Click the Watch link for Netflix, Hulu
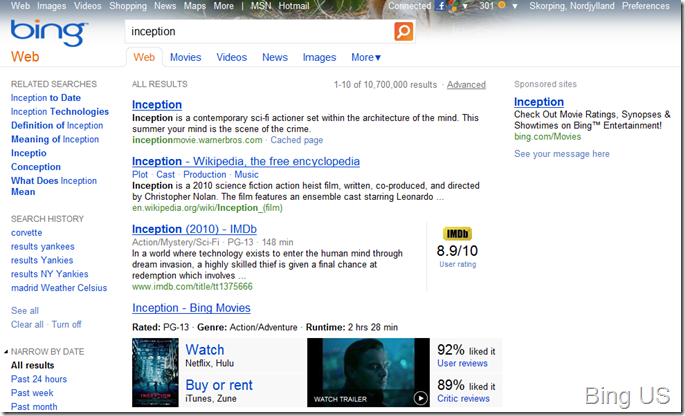 point(204,350)
